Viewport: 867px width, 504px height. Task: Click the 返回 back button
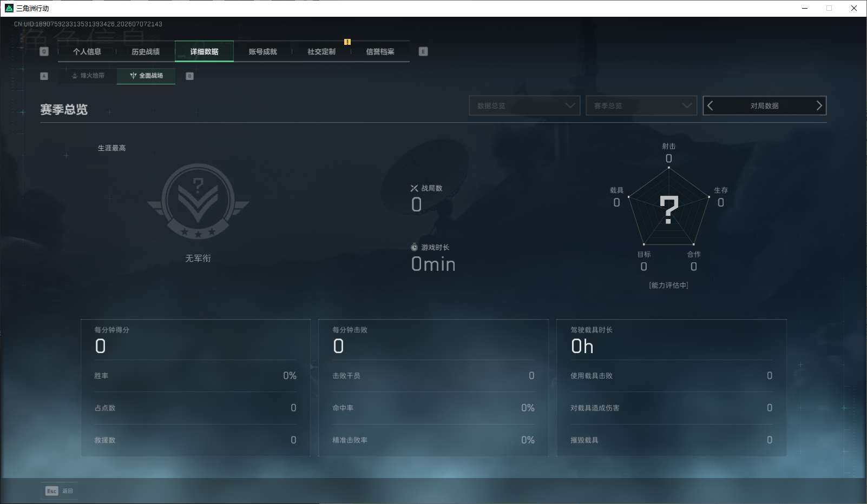click(x=59, y=491)
